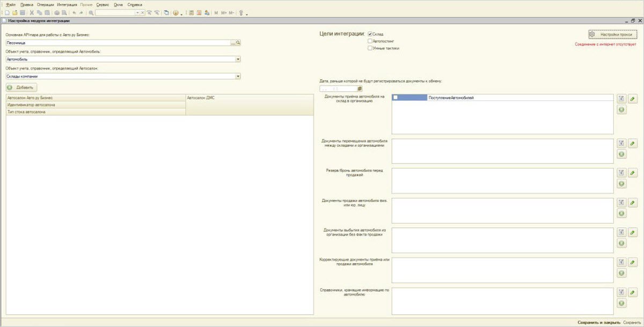This screenshot has height=327, width=644.
Task: Open selection list for Документы выбытия автомобиля
Action: (621, 232)
